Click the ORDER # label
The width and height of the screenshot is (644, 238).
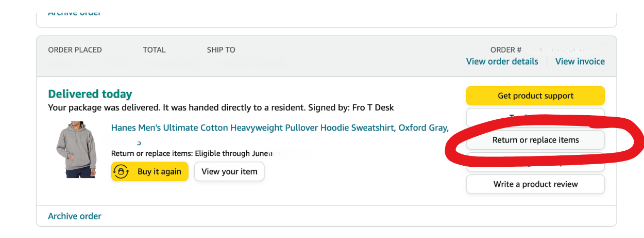tap(505, 50)
